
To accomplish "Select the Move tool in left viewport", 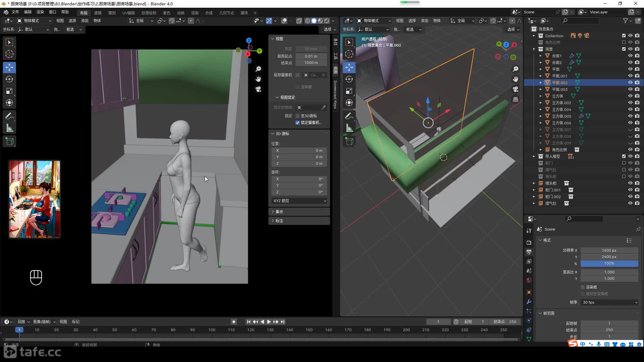I will pos(9,67).
